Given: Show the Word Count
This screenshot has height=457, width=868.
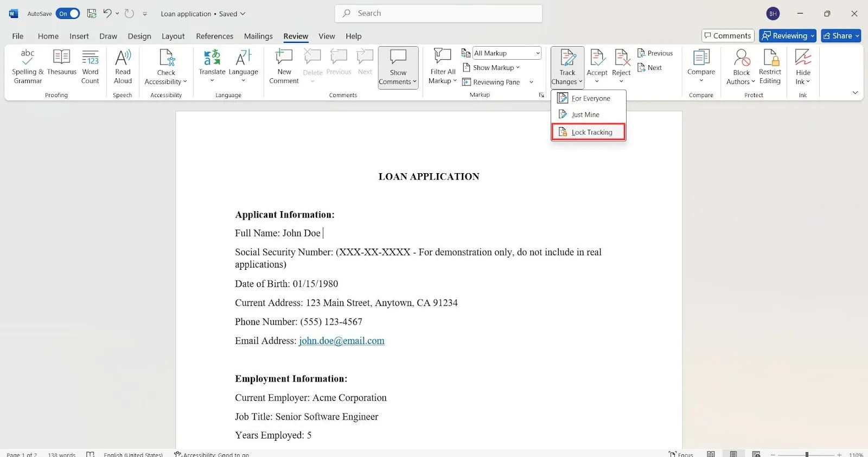Looking at the screenshot, I should (90, 67).
